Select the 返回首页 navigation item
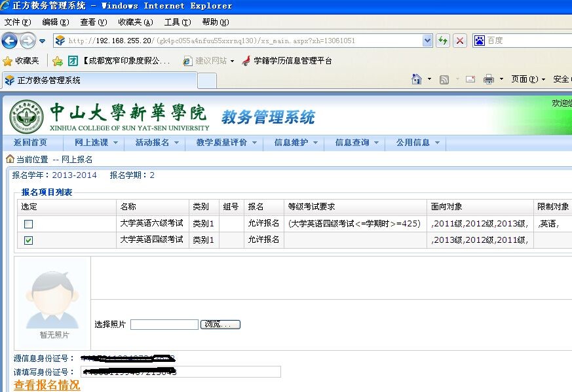Image resolution: width=572 pixels, height=392 pixels. pyautogui.click(x=30, y=143)
